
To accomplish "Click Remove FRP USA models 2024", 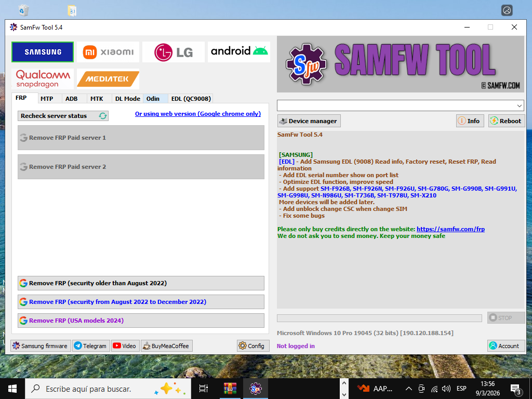I will coord(141,321).
